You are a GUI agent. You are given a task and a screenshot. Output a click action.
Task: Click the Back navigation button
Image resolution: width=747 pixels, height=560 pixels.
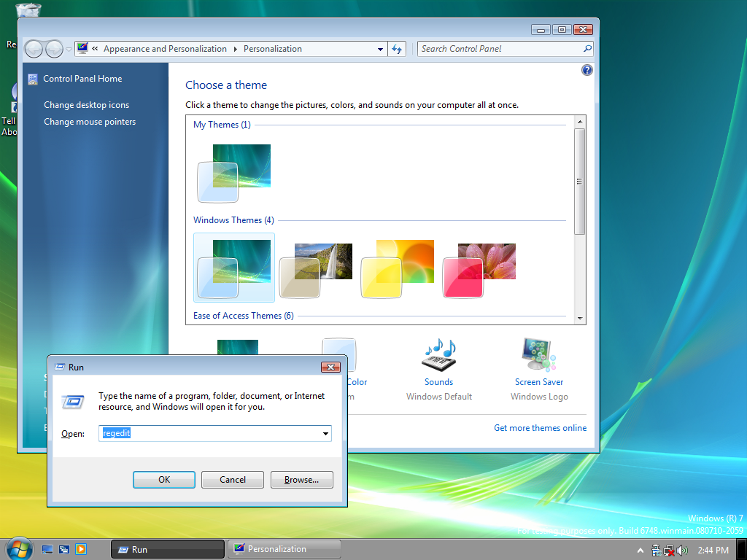pos(34,49)
